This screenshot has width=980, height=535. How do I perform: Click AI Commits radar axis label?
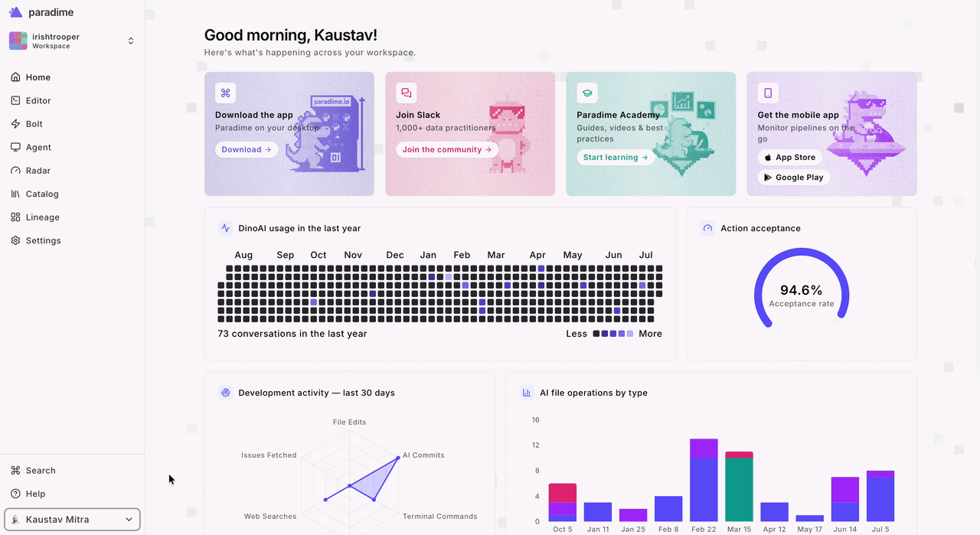click(423, 455)
